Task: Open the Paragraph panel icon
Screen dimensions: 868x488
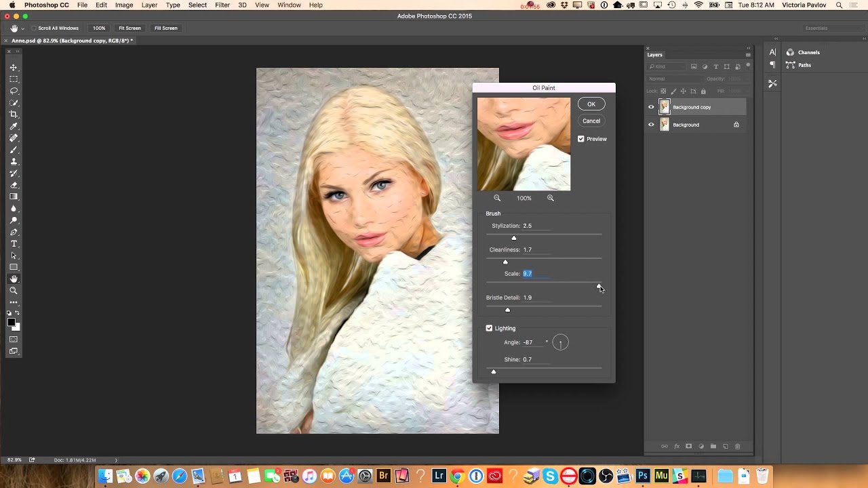Action: [x=772, y=65]
